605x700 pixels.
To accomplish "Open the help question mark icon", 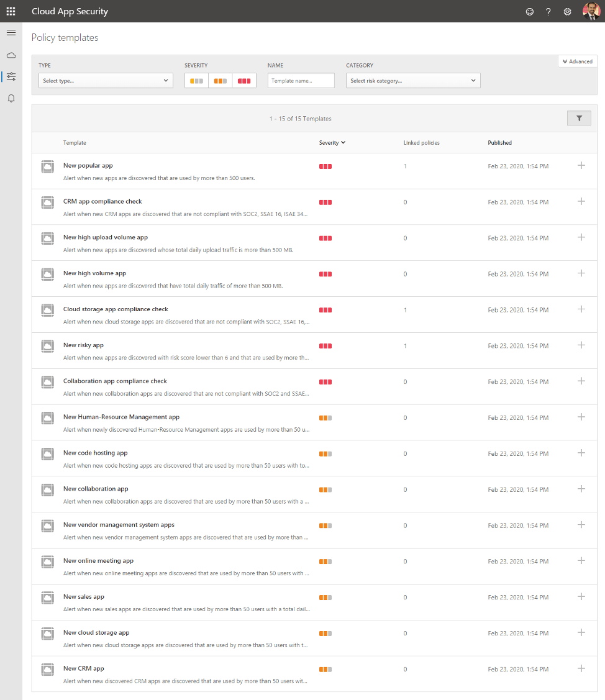I will (548, 12).
